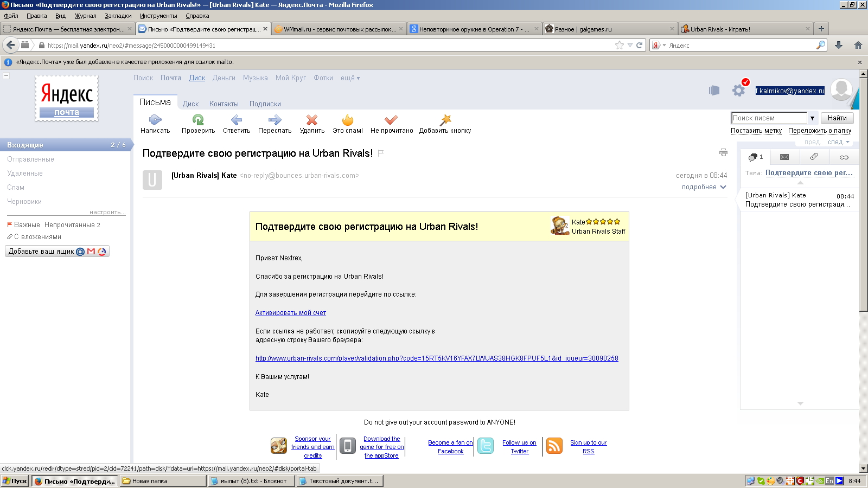This screenshot has width=868, height=488.
Task: Open the След. next message link
Action: pyautogui.click(x=838, y=142)
